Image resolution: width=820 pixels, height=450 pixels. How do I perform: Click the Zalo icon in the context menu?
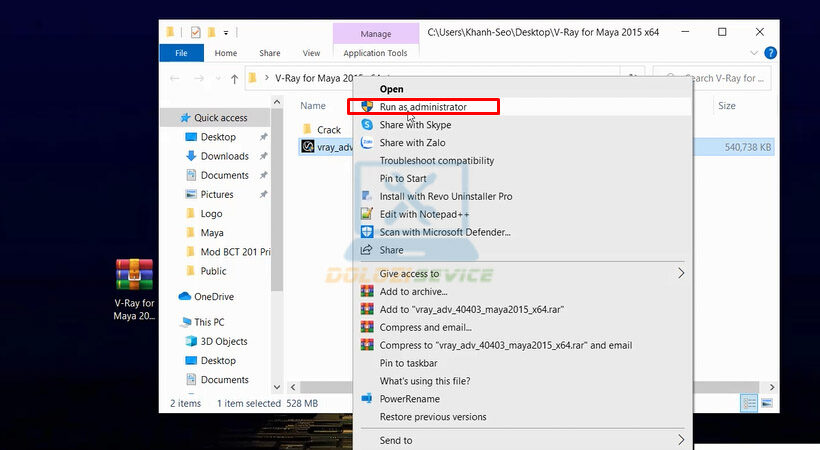[367, 143]
